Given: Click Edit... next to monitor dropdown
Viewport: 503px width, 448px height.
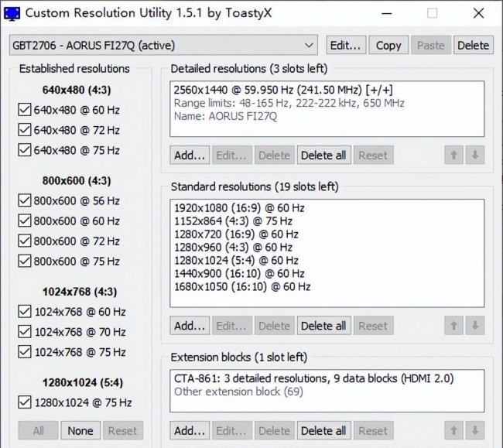Looking at the screenshot, I should [x=346, y=45].
